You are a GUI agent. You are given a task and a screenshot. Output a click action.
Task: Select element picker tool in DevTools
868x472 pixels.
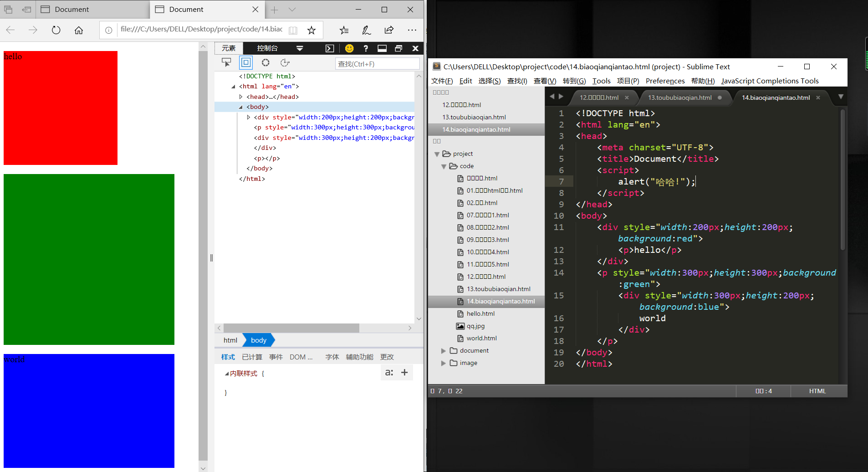click(226, 62)
